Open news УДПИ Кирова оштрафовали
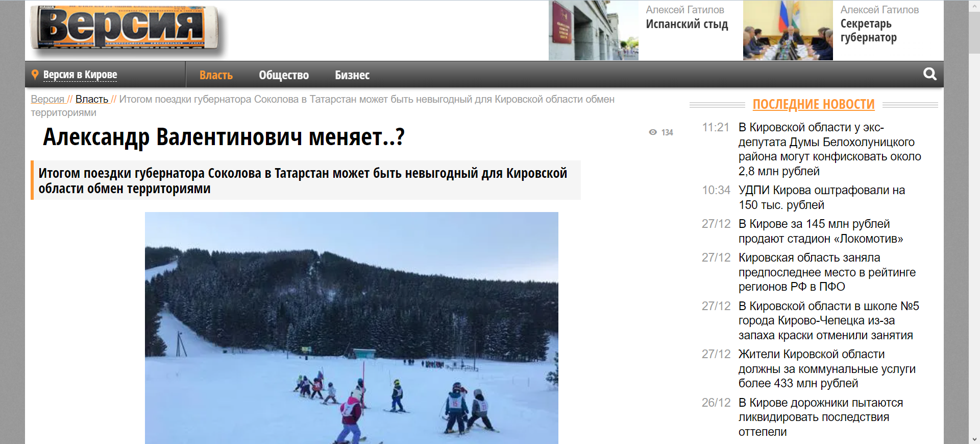The width and height of the screenshot is (980, 444). pyautogui.click(x=822, y=198)
